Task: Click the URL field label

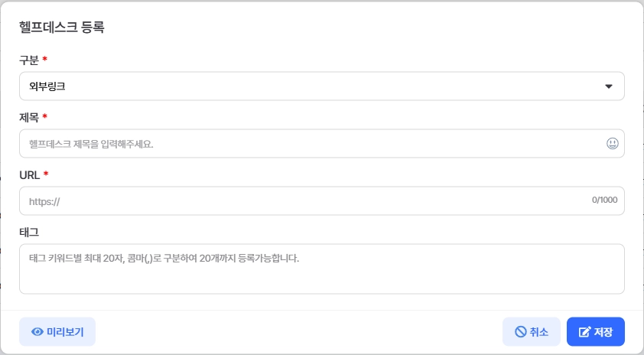Action: coord(29,175)
